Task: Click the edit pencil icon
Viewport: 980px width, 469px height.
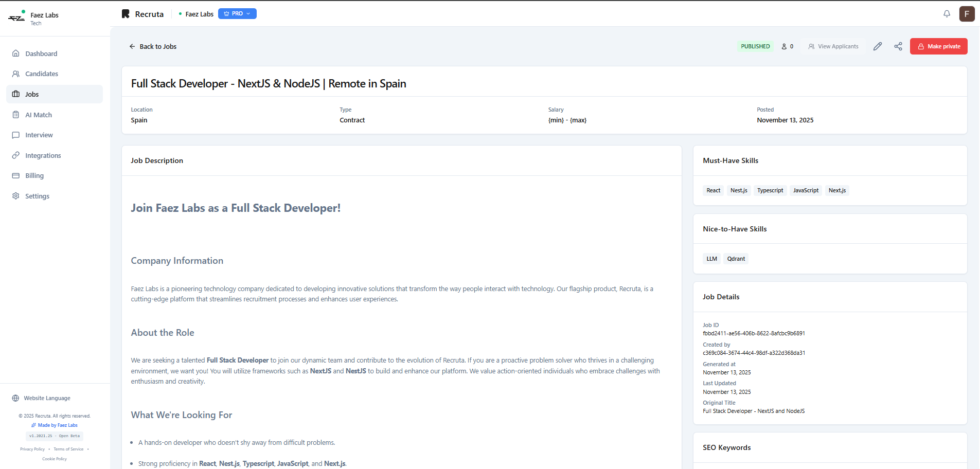Action: point(878,46)
